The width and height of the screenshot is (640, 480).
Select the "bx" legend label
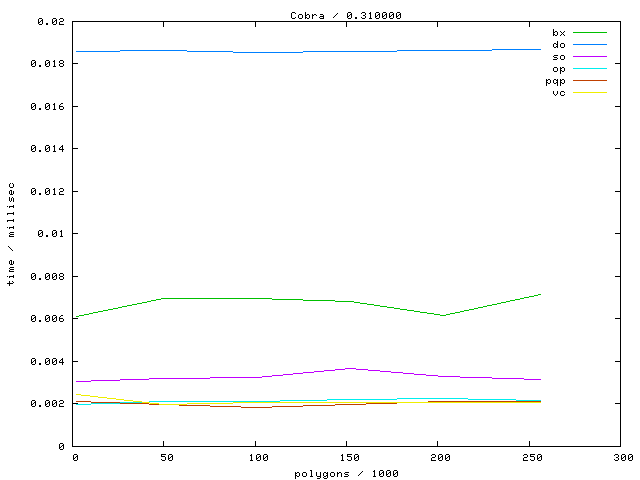(x=558, y=33)
